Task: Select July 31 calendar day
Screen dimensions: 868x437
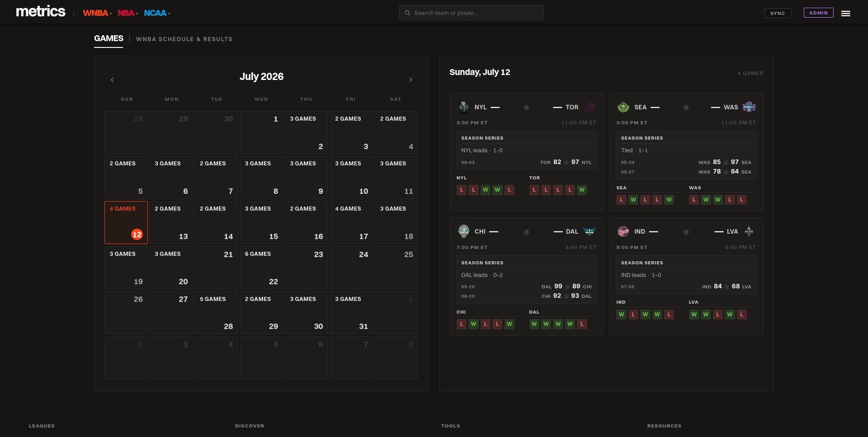Action: pyautogui.click(x=352, y=313)
